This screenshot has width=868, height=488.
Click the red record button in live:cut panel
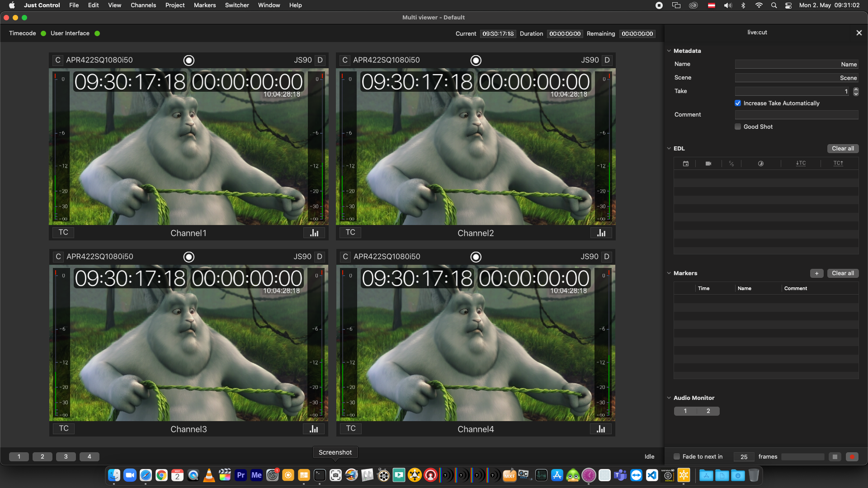852,457
